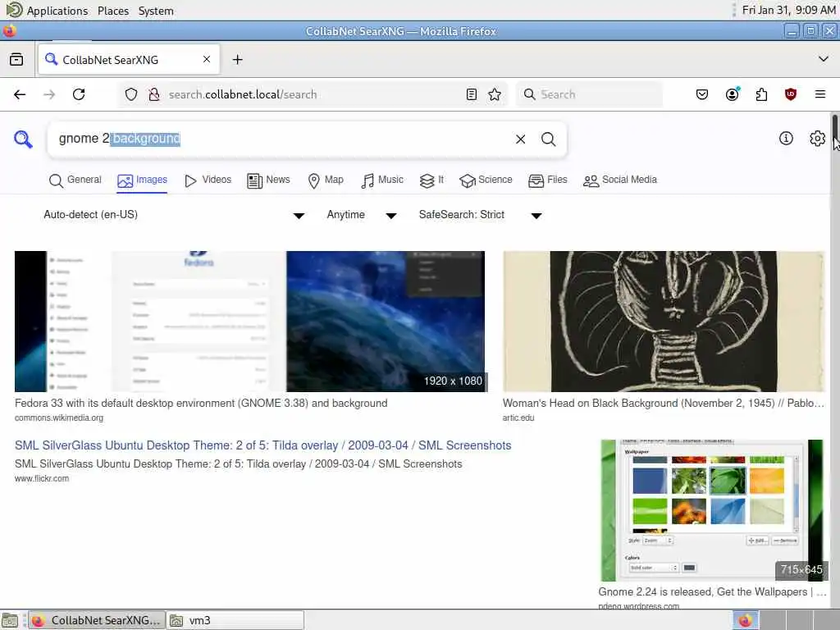Open SearXNG preferences gear
Image resolution: width=840 pixels, height=630 pixels.
(x=817, y=138)
